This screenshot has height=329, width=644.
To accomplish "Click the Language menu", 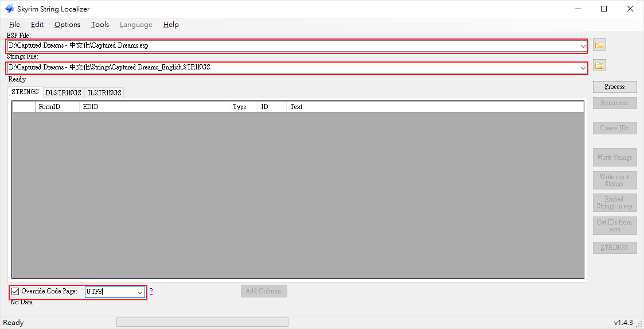I will 136,25.
